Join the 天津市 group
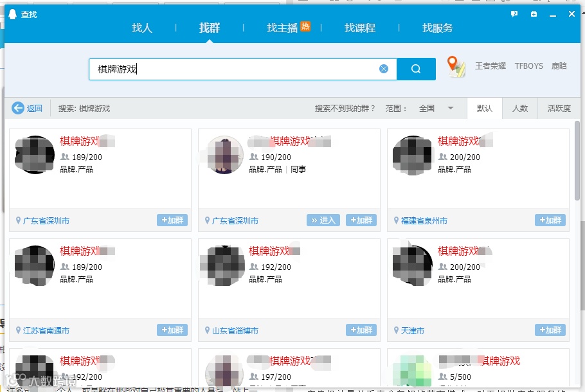 550,330
